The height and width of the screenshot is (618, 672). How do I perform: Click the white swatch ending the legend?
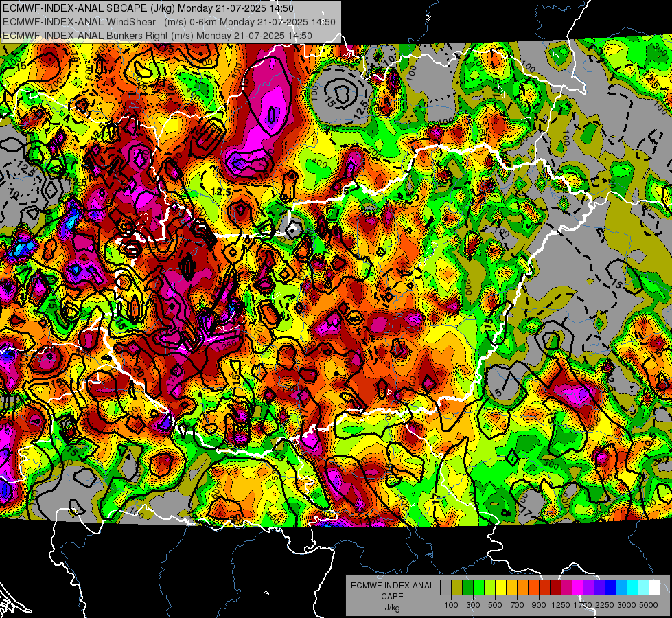tap(655, 588)
